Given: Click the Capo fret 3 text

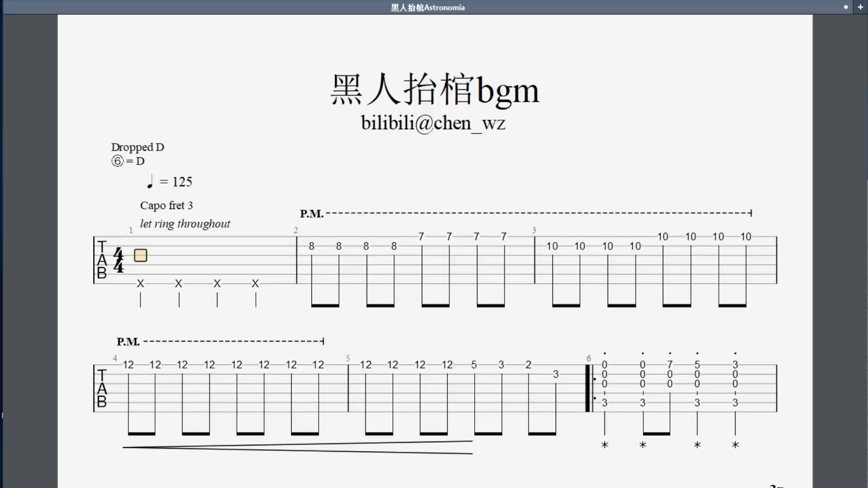Looking at the screenshot, I should point(166,206).
